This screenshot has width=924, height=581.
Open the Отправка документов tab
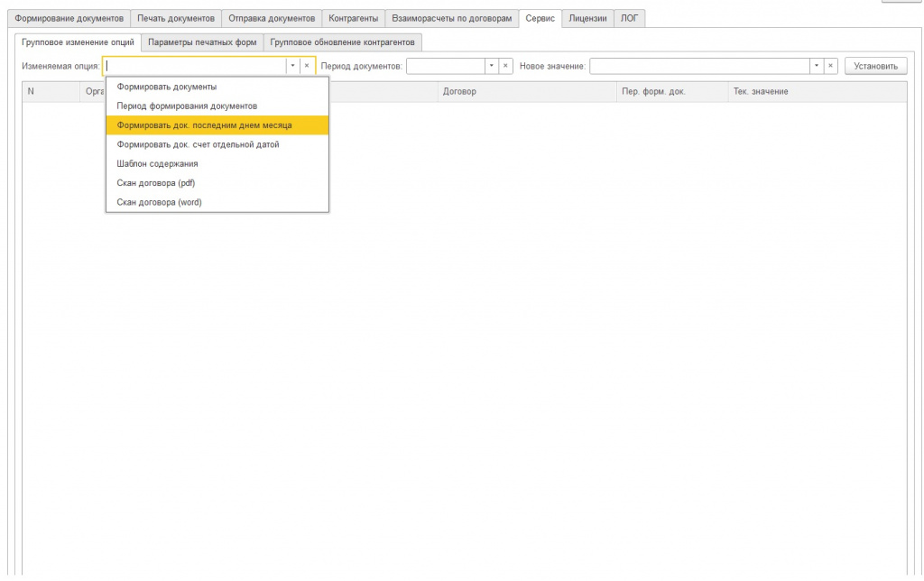click(272, 18)
